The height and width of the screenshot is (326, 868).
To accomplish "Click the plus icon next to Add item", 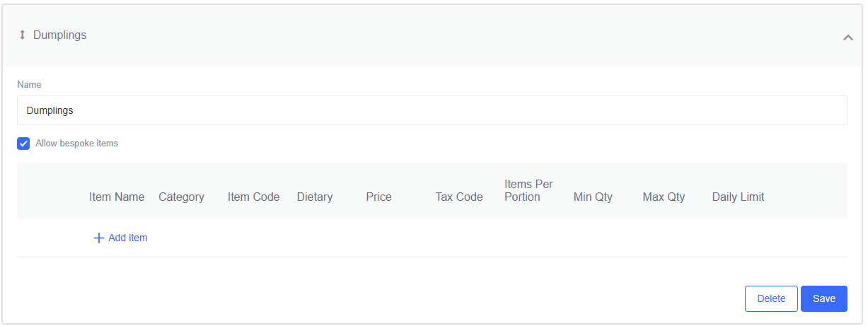I will [x=99, y=238].
